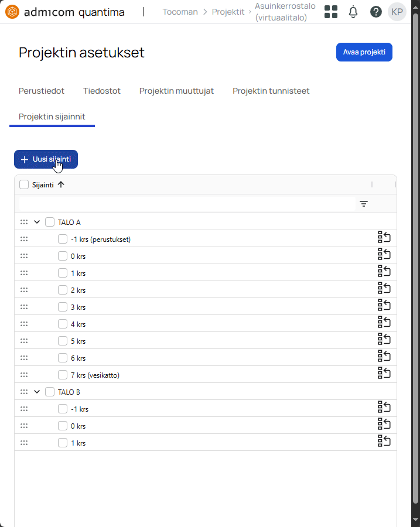The width and height of the screenshot is (420, 527).
Task: Collapse the TALO B group
Action: [37, 392]
